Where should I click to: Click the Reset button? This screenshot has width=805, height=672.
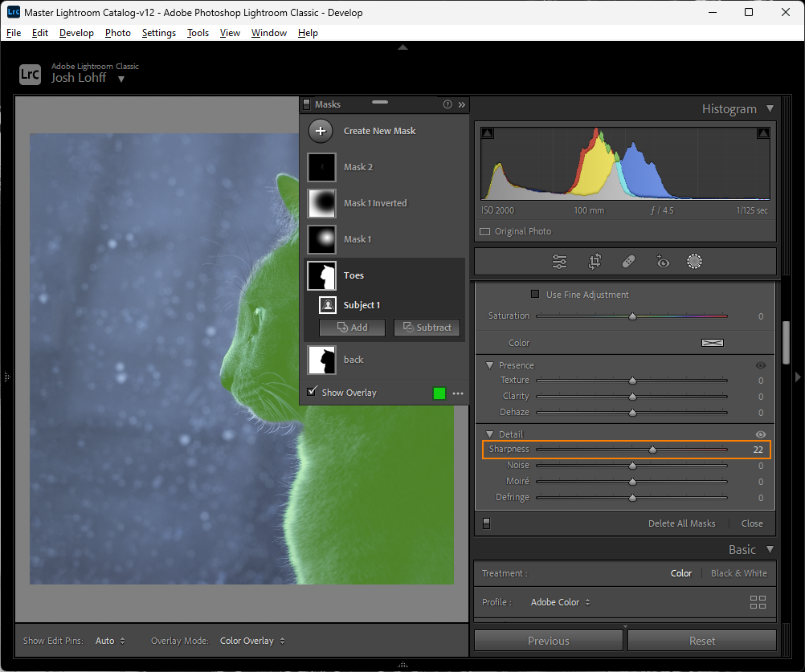(x=701, y=641)
